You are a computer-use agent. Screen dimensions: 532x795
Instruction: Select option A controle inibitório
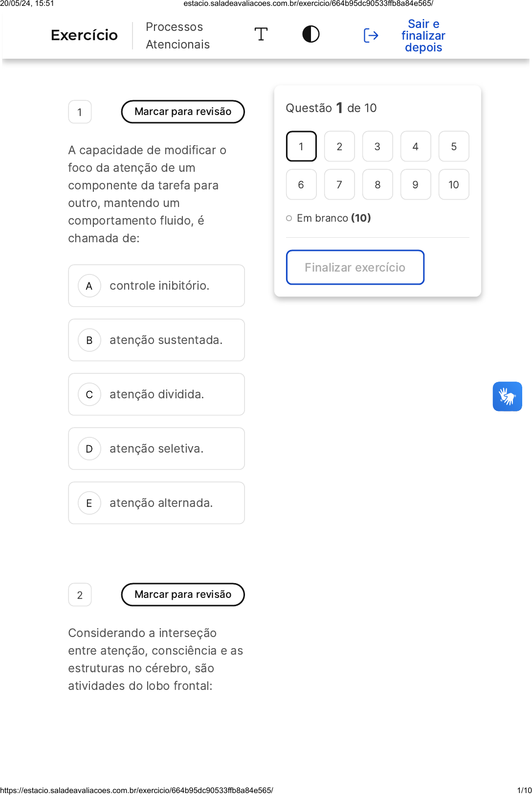(156, 286)
